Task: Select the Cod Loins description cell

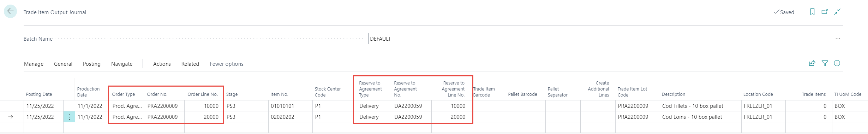Action: (700, 117)
